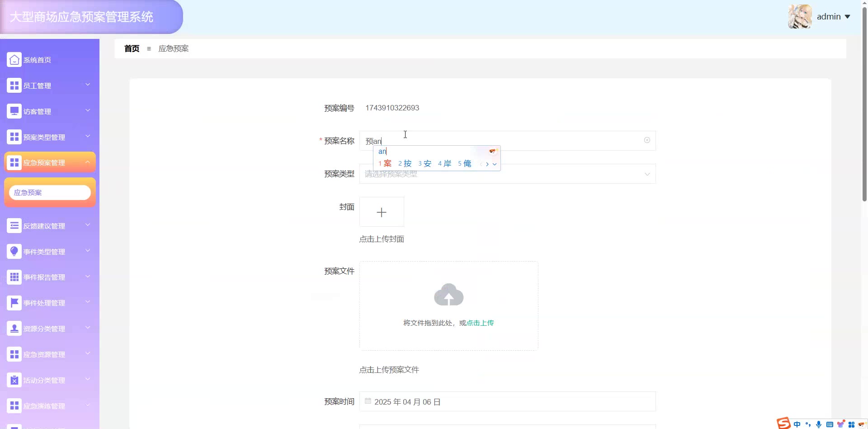Toggle the punctuation mode icon in IME bar
The width and height of the screenshot is (868, 429).
coord(808,424)
